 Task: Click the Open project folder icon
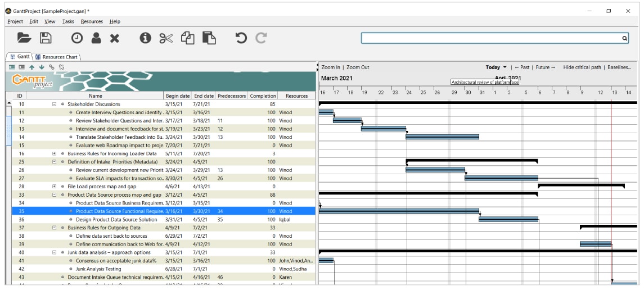click(x=24, y=38)
